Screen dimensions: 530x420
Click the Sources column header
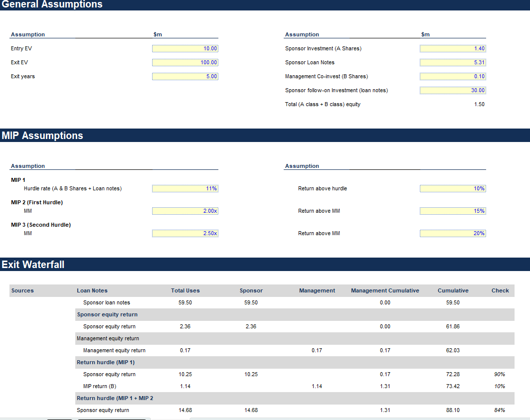tap(22, 290)
